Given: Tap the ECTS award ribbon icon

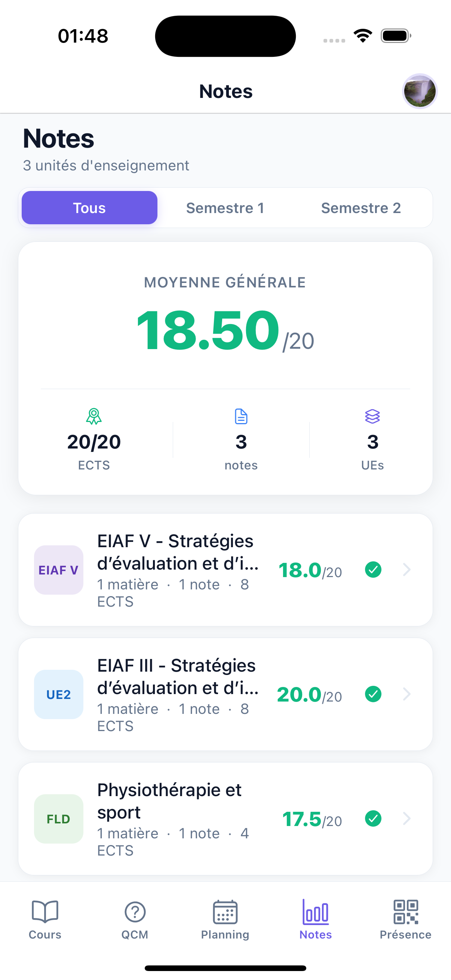Looking at the screenshot, I should click(93, 417).
